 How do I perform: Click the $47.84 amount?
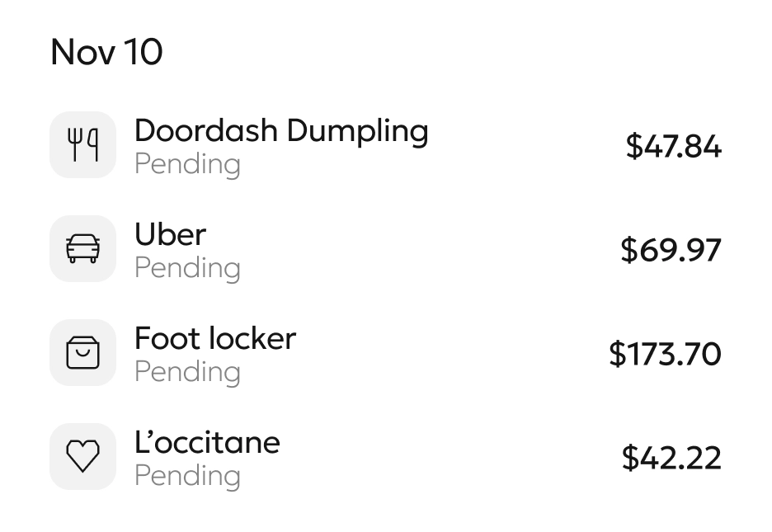tap(673, 147)
